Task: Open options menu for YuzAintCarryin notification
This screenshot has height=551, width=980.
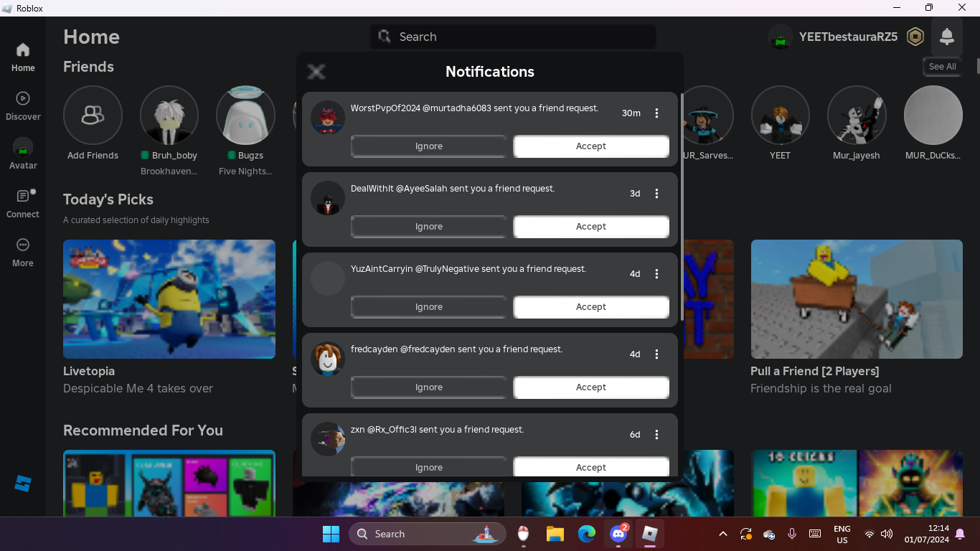Action: (656, 274)
